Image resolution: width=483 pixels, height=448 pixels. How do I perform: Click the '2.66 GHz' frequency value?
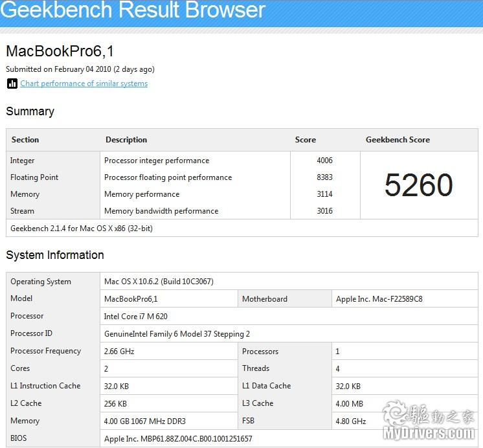click(x=119, y=352)
